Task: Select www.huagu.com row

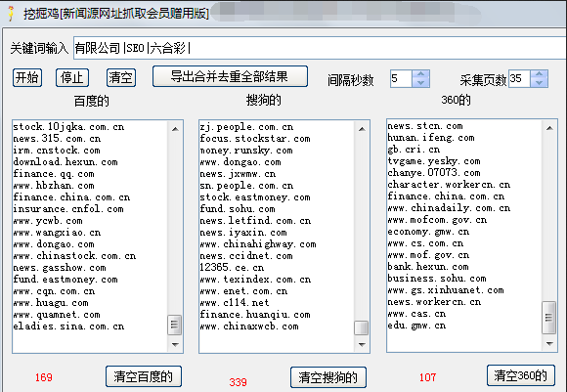Action: click(x=51, y=303)
